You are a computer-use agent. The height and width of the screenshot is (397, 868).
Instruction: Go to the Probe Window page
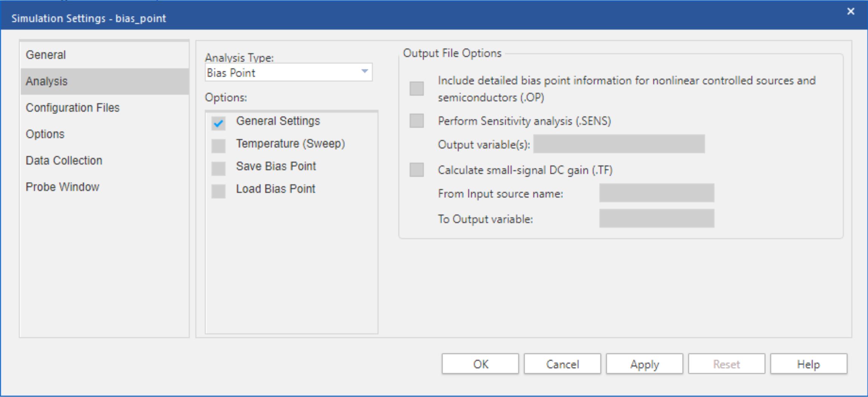[x=62, y=186]
